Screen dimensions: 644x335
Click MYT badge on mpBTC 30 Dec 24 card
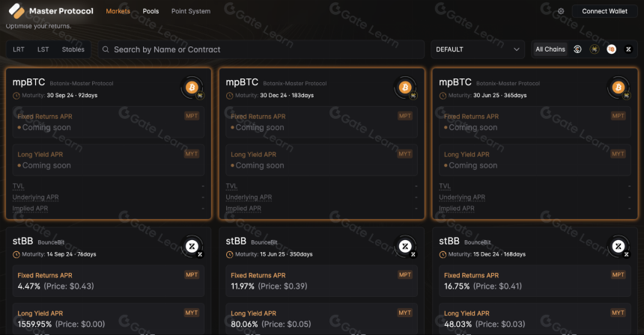pyautogui.click(x=405, y=154)
